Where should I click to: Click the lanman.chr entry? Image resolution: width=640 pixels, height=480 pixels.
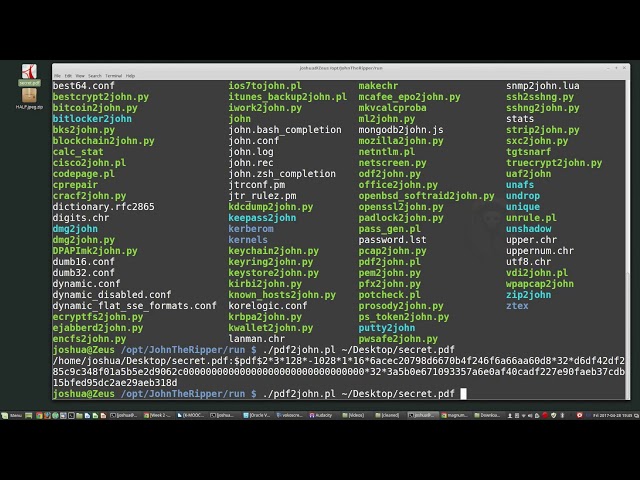tap(256, 339)
